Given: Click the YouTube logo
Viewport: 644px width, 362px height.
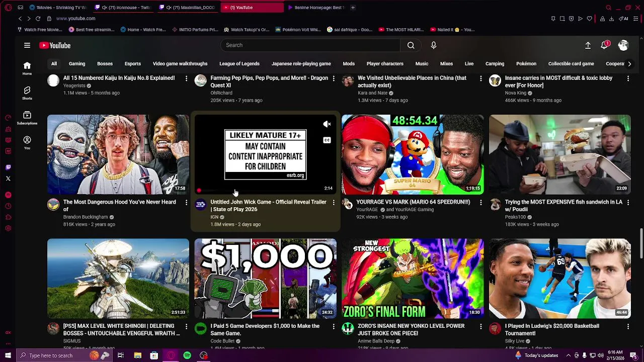Looking at the screenshot, I should [x=55, y=45].
